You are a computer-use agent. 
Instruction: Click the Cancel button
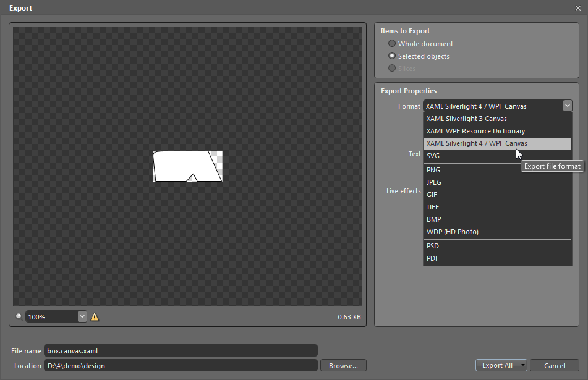(x=554, y=365)
